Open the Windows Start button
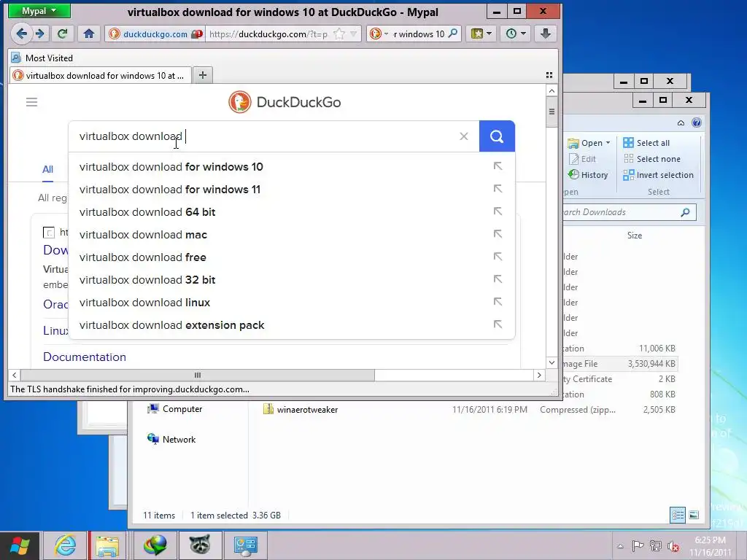Viewport: 747px width, 560px height. [x=20, y=545]
